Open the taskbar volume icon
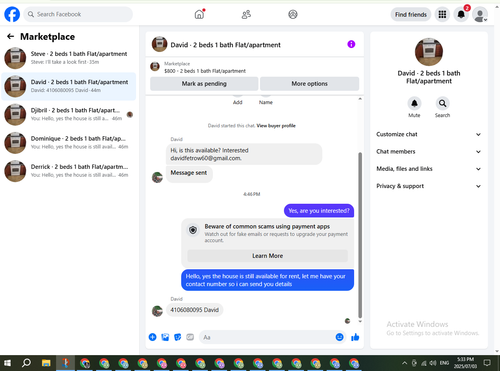 click(x=433, y=363)
